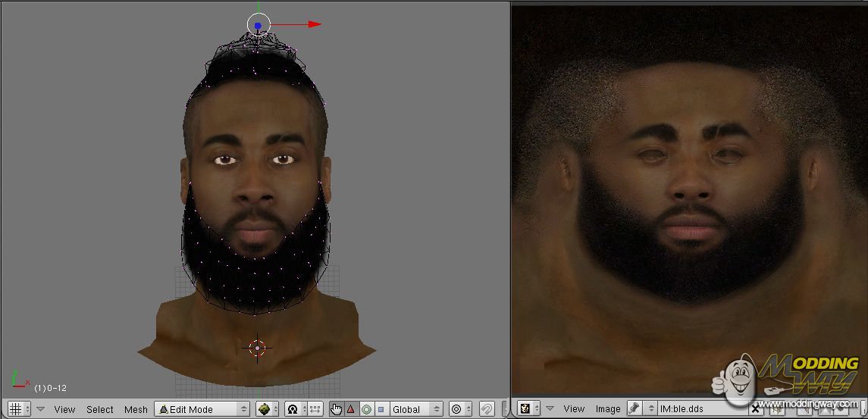Image resolution: width=868 pixels, height=419 pixels.
Task: Click the red X axis manipulator arrow
Action: pyautogui.click(x=313, y=24)
